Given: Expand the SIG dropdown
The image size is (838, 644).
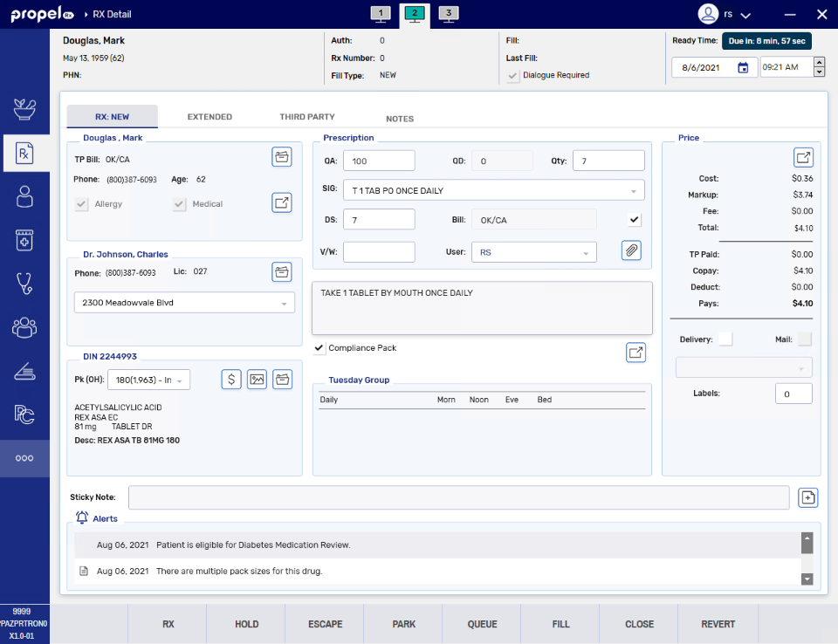Looking at the screenshot, I should point(633,191).
